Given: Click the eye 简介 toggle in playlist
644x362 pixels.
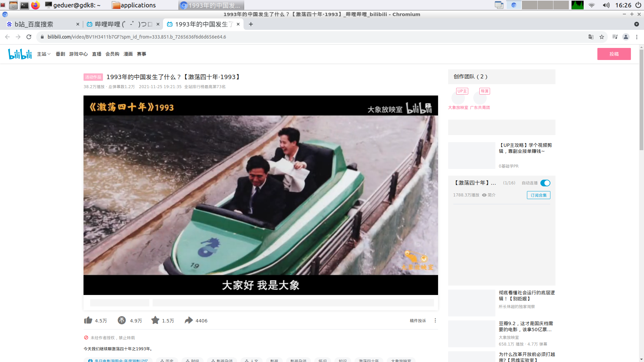Looking at the screenshot, I should 489,195.
